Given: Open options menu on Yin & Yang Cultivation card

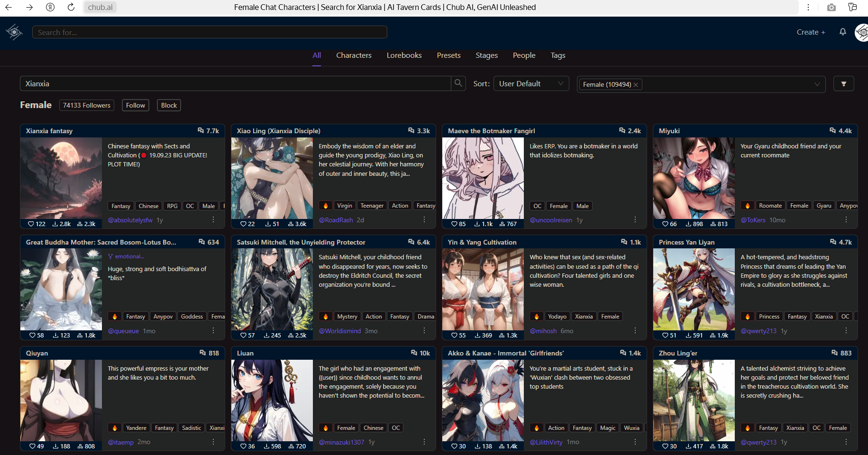Looking at the screenshot, I should 635,331.
